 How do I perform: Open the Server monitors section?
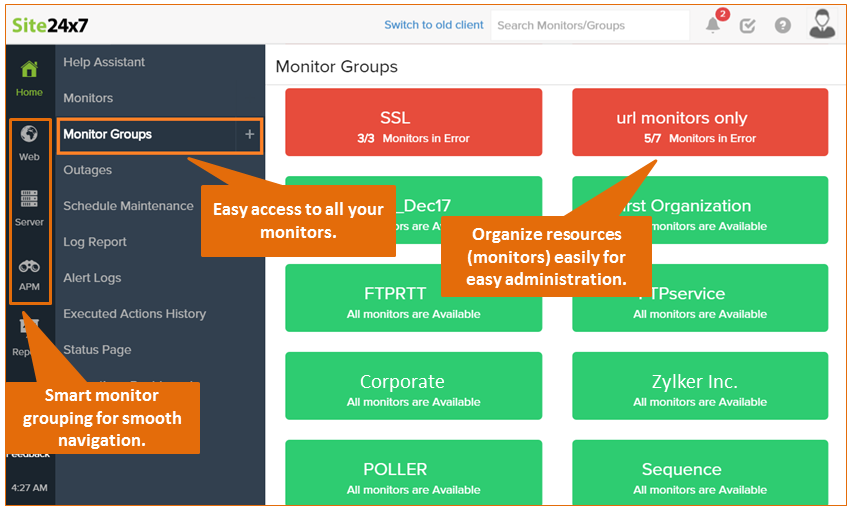(29, 208)
